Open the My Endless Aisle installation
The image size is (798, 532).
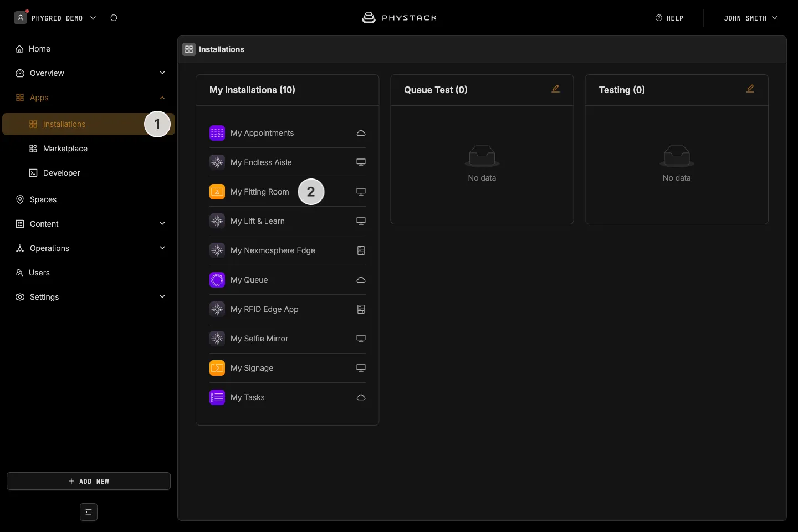point(288,162)
